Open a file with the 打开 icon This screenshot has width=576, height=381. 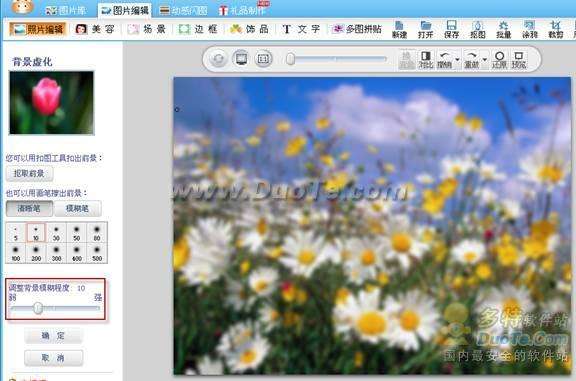pos(425,29)
